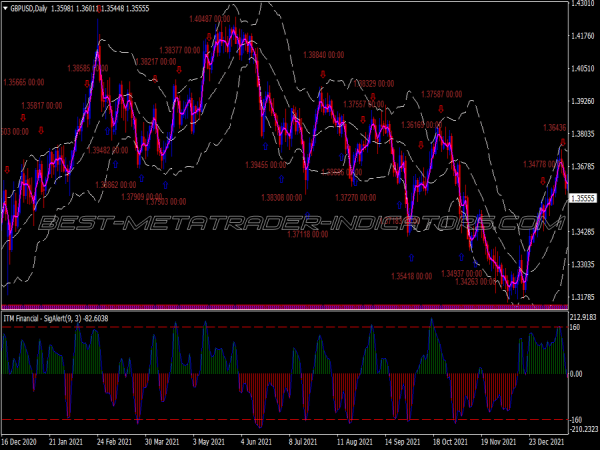Click the -210.2323 indicator scale minimum
600x450 pixels.
[x=584, y=429]
